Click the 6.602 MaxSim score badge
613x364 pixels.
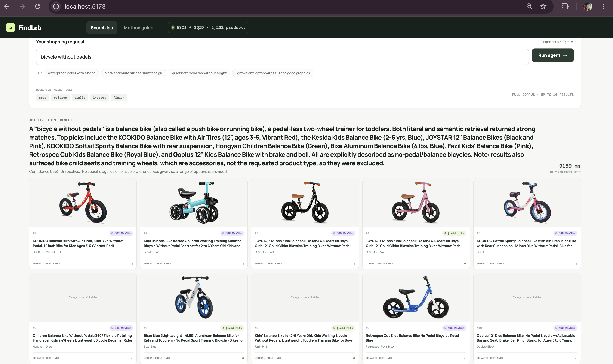pos(121,233)
